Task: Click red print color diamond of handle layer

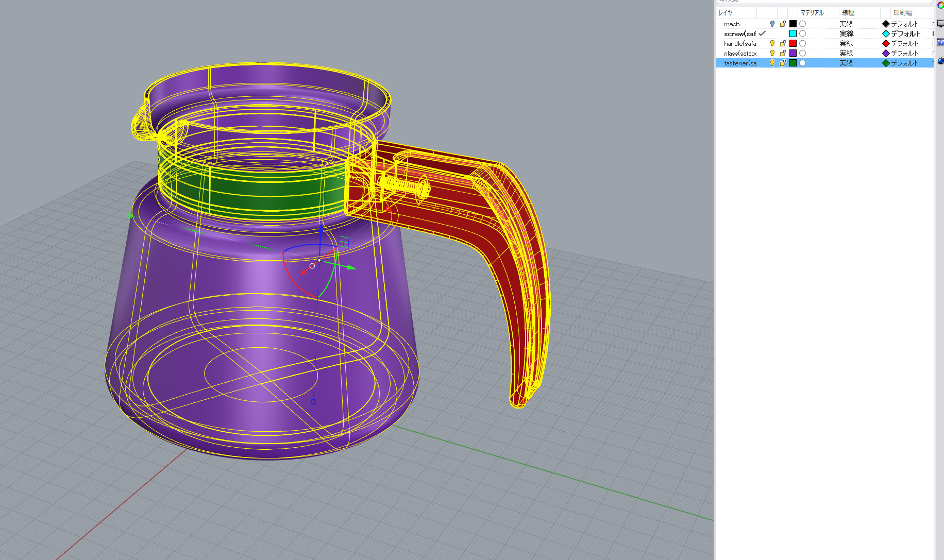Action: 886,43
